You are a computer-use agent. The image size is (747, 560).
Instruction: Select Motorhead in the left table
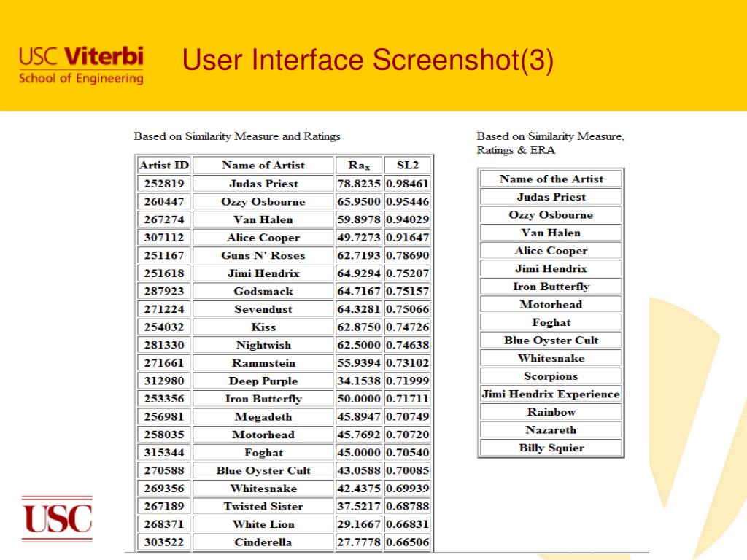click(x=263, y=435)
